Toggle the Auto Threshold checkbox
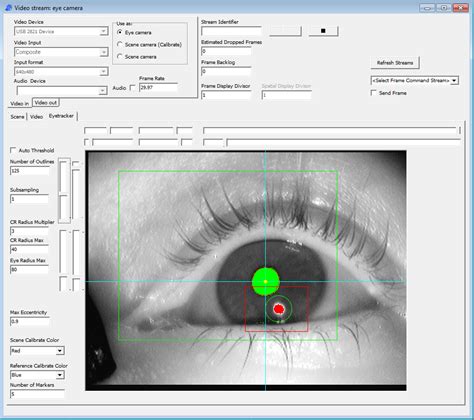The width and height of the screenshot is (474, 420). [x=13, y=150]
